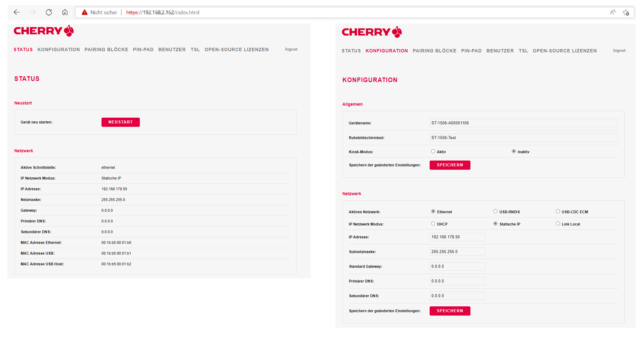Click the 'Nicht sicher' warning triangle icon
This screenshot has height=337, width=644.
click(85, 12)
